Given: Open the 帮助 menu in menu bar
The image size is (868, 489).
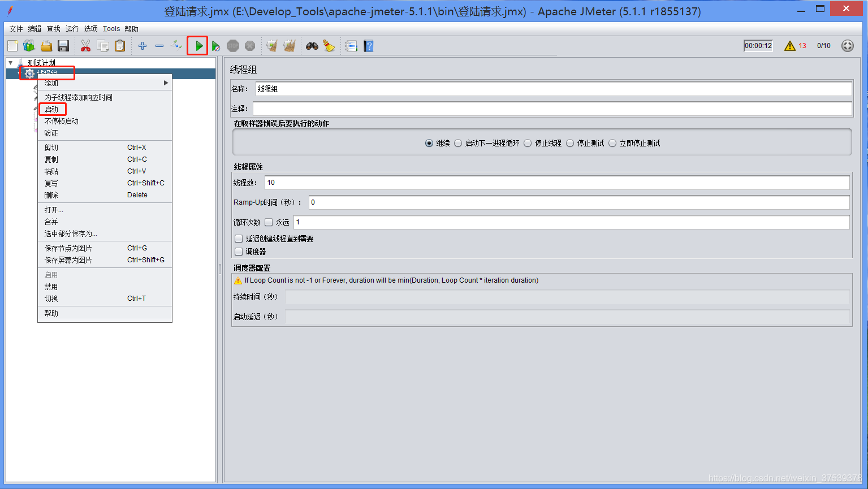Looking at the screenshot, I should [x=131, y=29].
